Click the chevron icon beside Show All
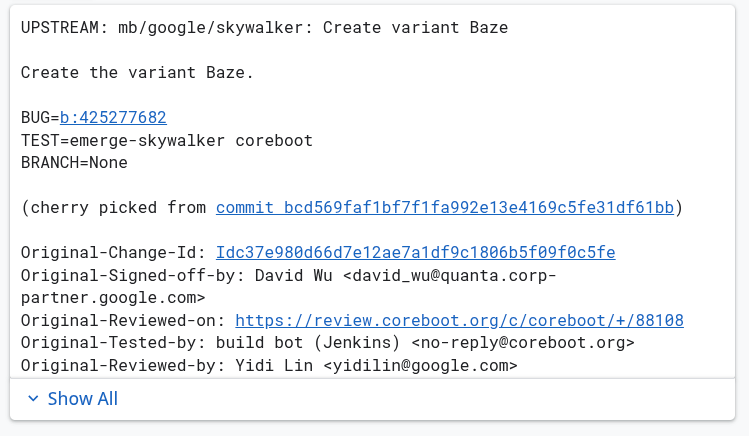 tap(33, 398)
